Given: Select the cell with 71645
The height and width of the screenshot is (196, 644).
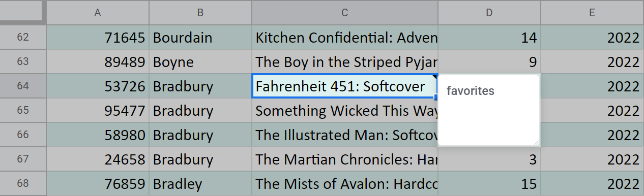Looking at the screenshot, I should click(x=98, y=37).
